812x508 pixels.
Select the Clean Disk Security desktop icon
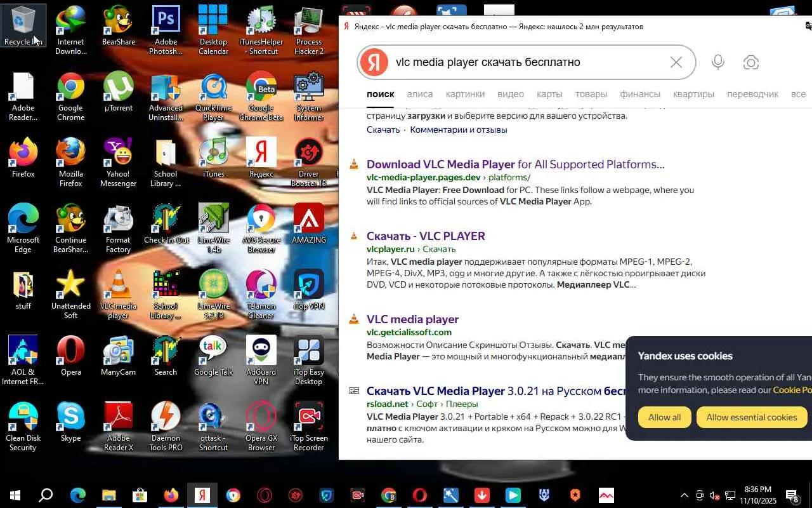click(x=23, y=427)
